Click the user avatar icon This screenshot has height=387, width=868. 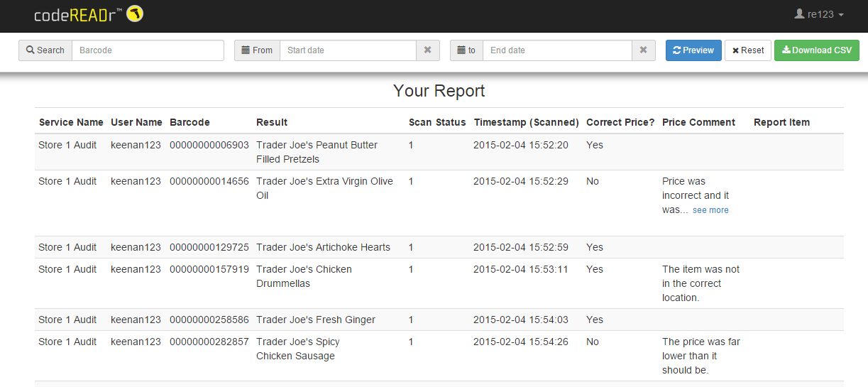pos(800,14)
